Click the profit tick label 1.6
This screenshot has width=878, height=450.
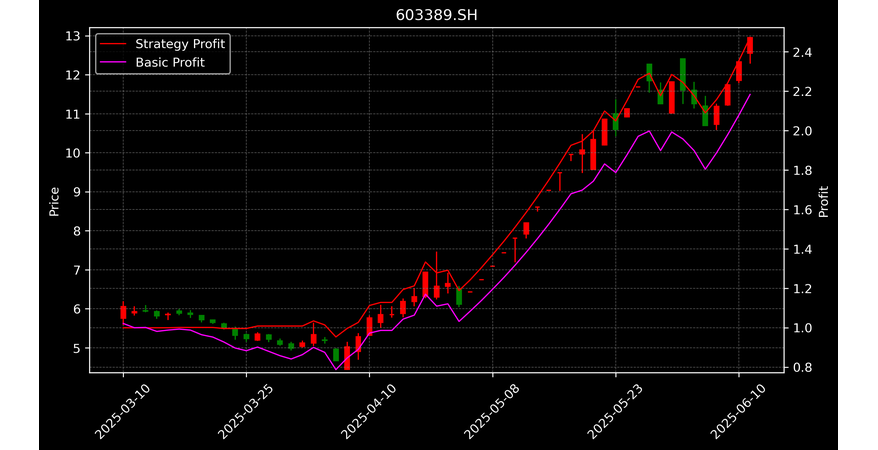pyautogui.click(x=800, y=210)
